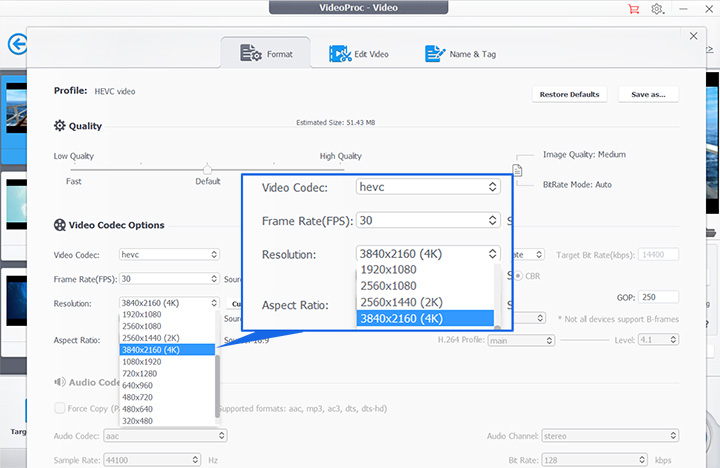The image size is (720, 468).
Task: Click the GOP 250 input field
Action: click(x=658, y=297)
